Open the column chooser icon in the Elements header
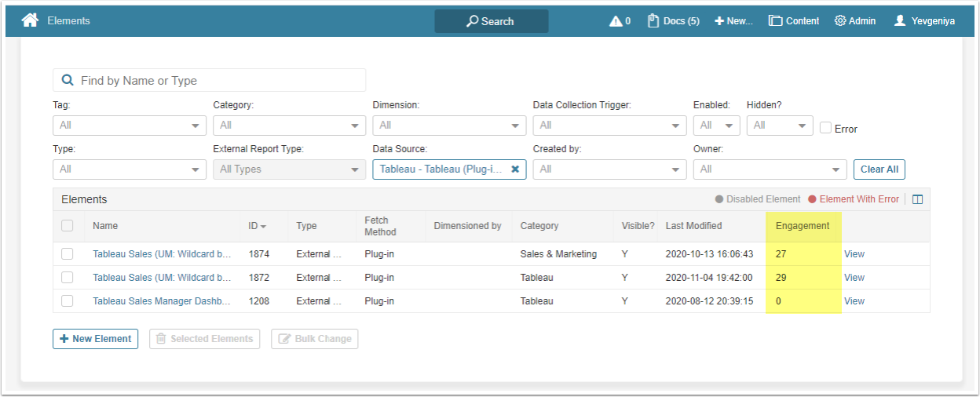Viewport: 980px width, 397px height. [917, 199]
